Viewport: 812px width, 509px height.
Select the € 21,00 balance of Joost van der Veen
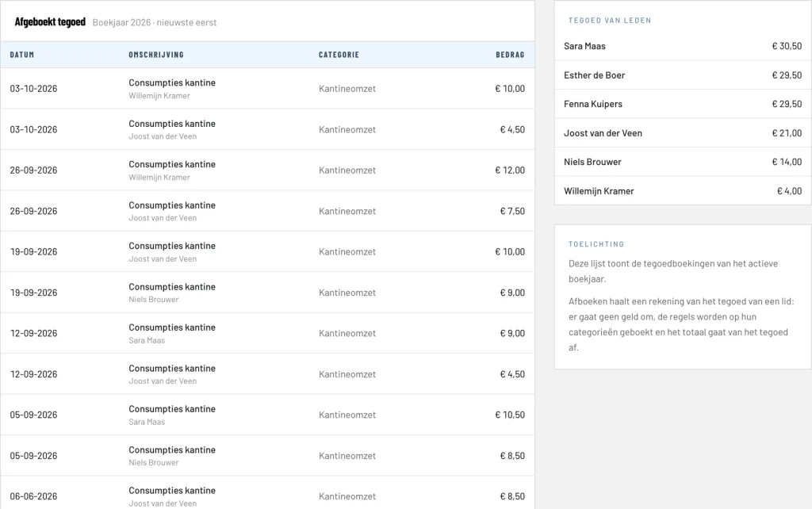point(787,133)
